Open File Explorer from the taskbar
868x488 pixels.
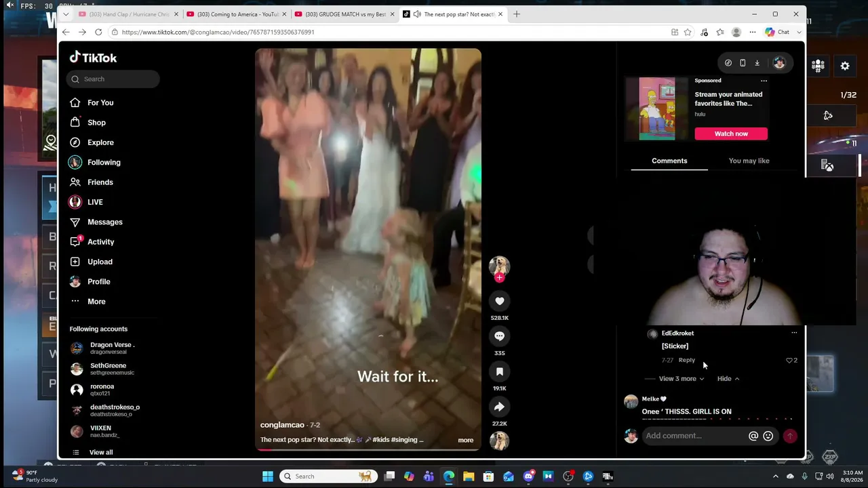(469, 476)
